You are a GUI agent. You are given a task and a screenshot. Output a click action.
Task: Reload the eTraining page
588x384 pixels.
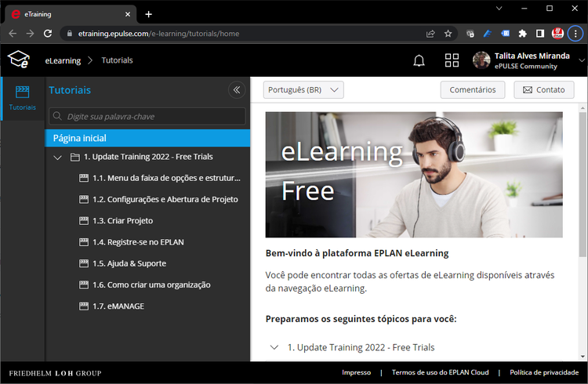(48, 34)
